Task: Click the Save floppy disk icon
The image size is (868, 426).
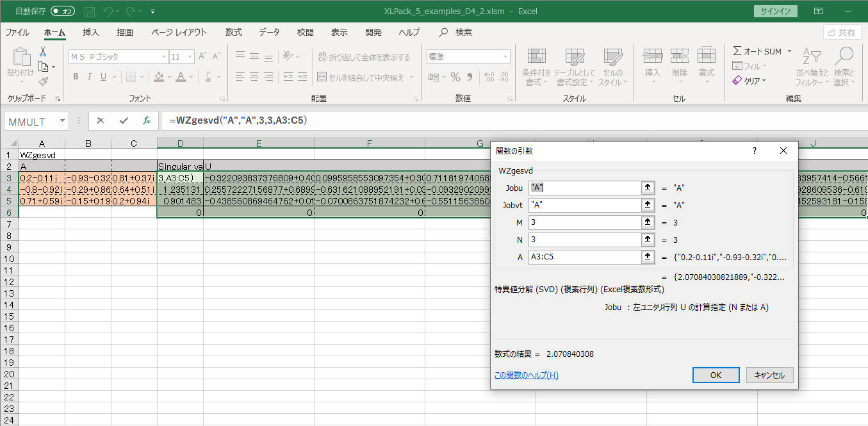Action: (x=90, y=12)
